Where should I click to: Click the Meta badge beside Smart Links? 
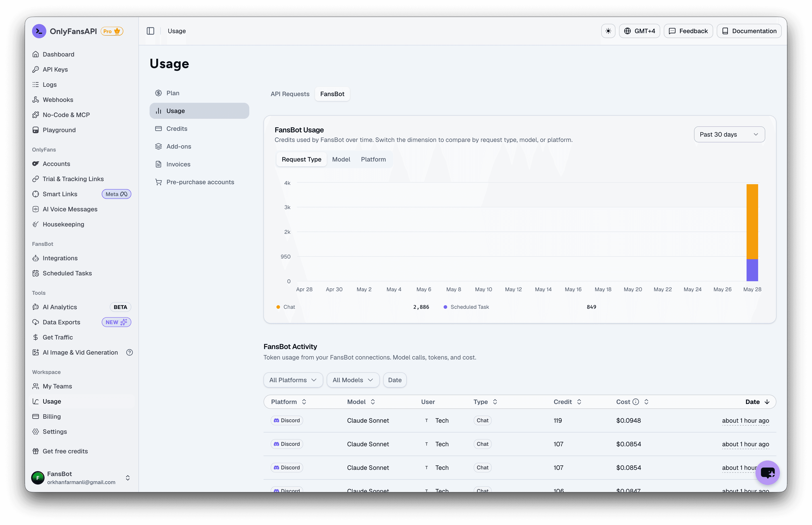click(x=116, y=194)
